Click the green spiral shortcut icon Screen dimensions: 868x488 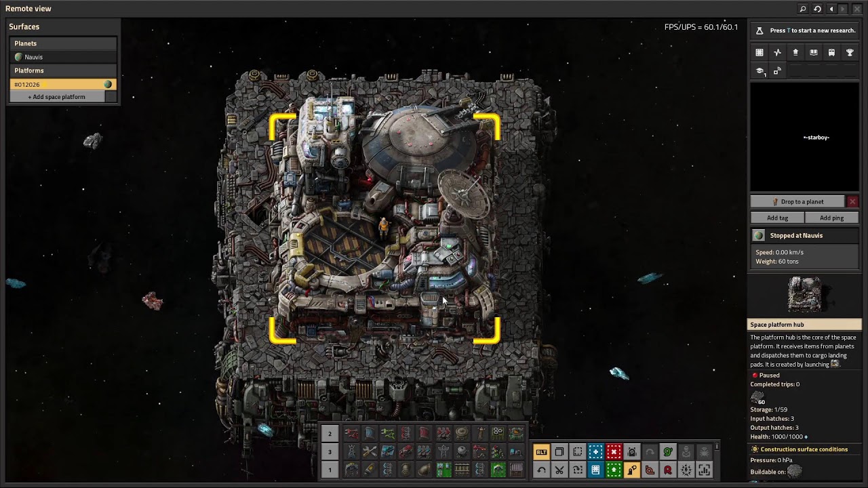668,451
